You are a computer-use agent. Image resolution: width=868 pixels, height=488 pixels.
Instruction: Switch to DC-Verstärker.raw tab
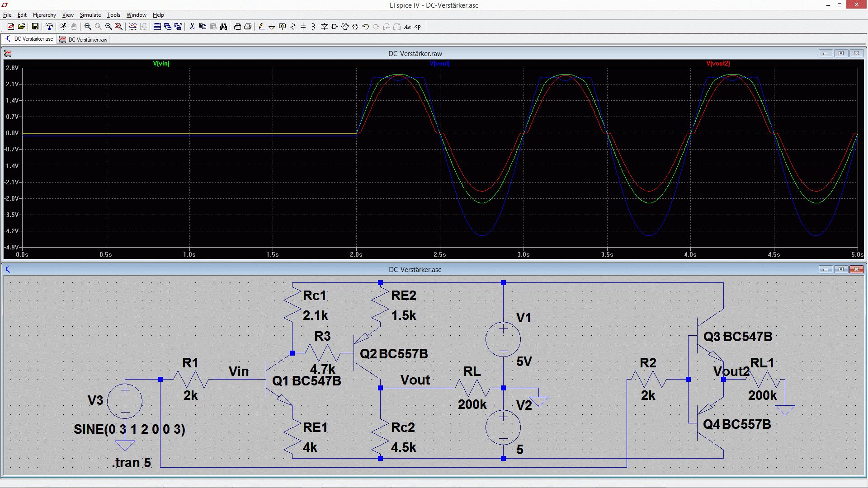pyautogui.click(x=84, y=39)
